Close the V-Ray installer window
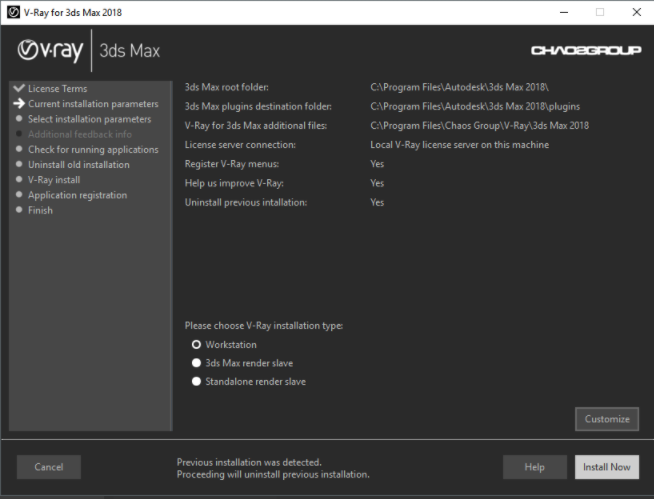This screenshot has height=499, width=654. (636, 12)
